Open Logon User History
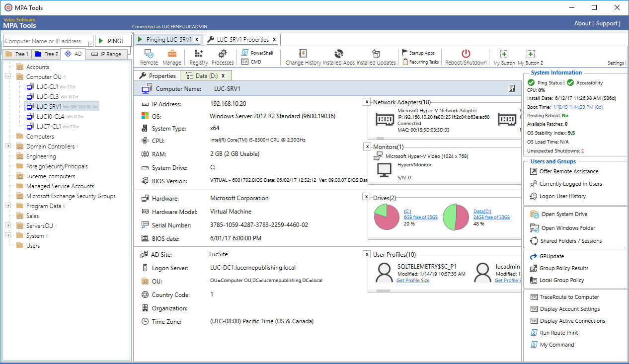629x364 pixels. tap(558, 196)
